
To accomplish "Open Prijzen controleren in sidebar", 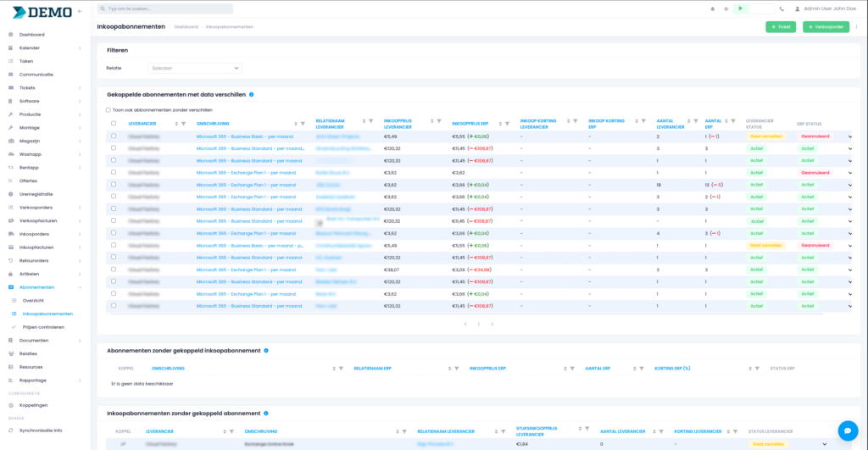I will [x=42, y=327].
